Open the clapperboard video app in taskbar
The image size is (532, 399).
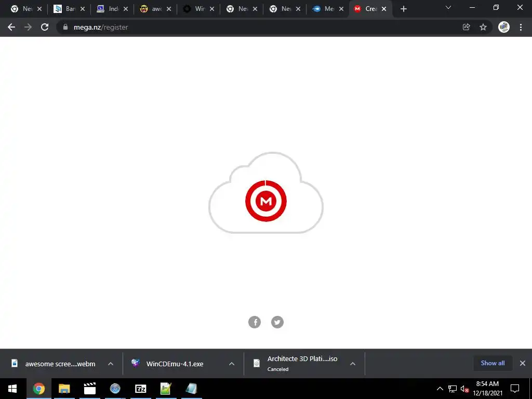[89, 389]
